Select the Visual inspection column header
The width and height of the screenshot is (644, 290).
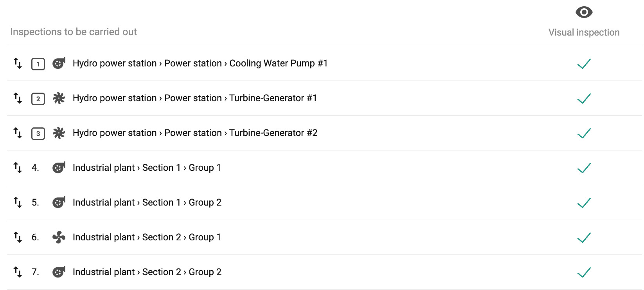(x=584, y=32)
